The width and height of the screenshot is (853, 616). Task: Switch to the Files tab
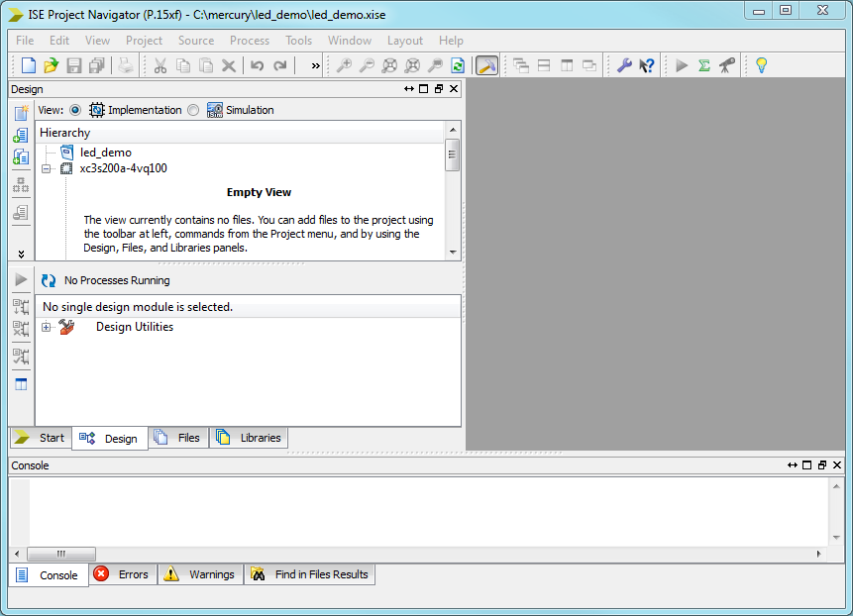click(x=178, y=438)
